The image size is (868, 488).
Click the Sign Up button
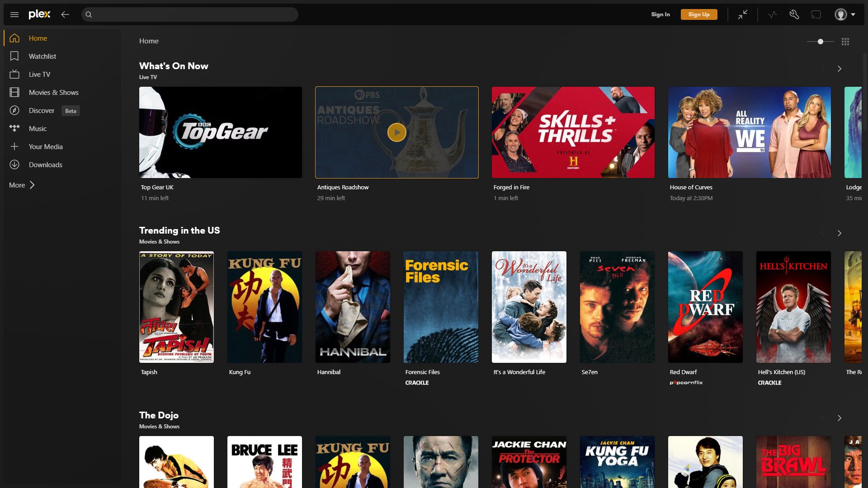[x=699, y=14]
